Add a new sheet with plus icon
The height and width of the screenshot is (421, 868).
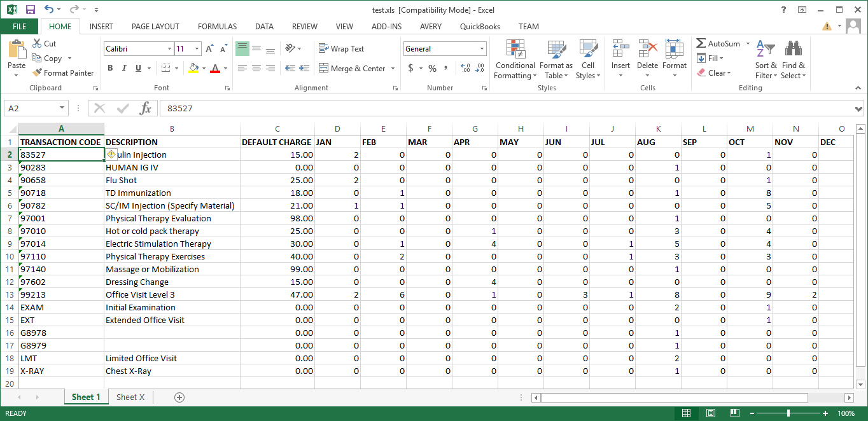point(179,397)
